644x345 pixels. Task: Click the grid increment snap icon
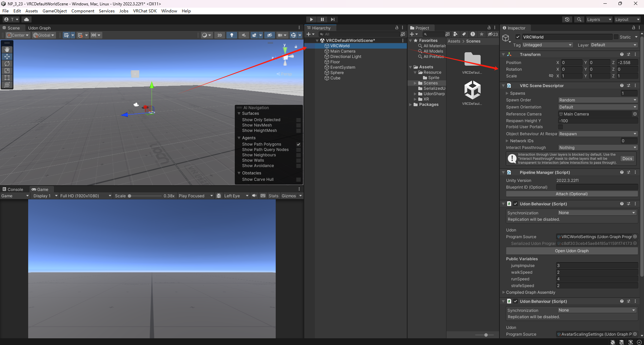point(80,35)
